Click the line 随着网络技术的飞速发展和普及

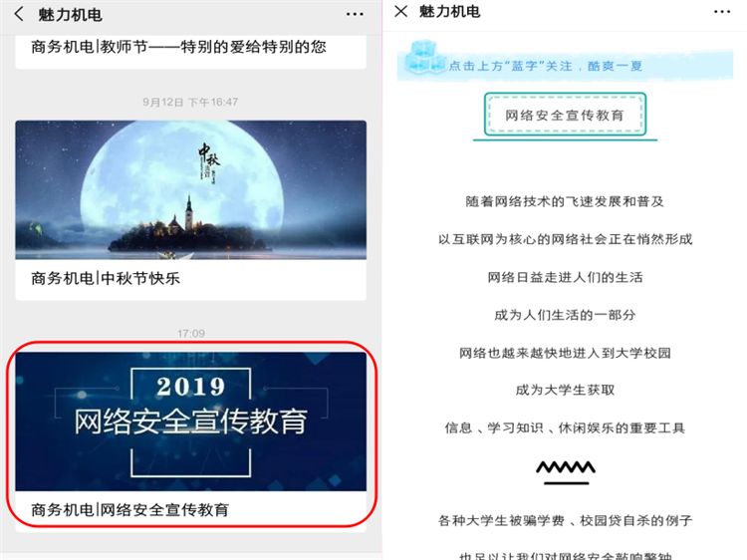(565, 201)
